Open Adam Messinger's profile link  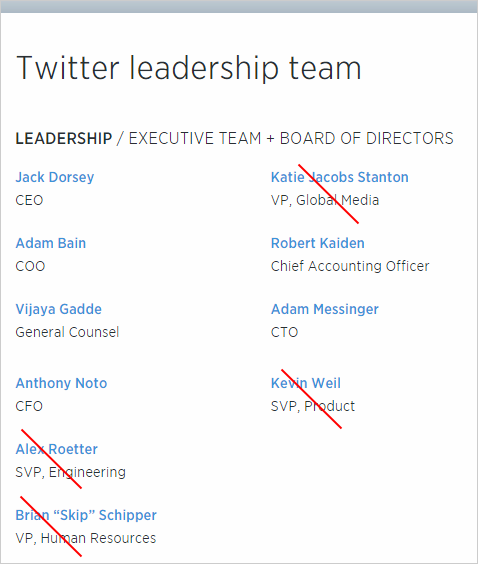tap(325, 309)
